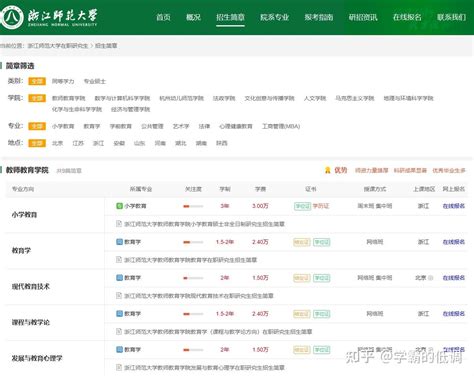The image size is (474, 376).
Task: Click the info icon next to 北京 location
Action: pos(430,278)
